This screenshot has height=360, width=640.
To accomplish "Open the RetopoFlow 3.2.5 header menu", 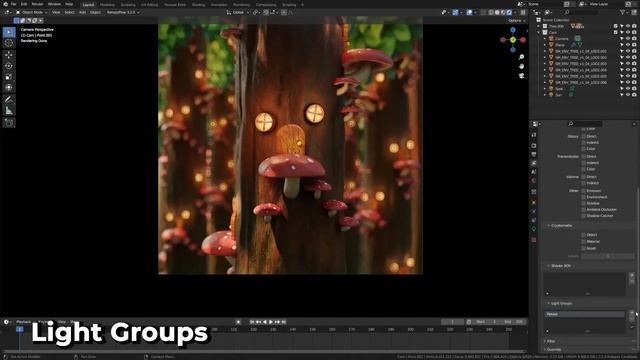I will pyautogui.click(x=122, y=13).
